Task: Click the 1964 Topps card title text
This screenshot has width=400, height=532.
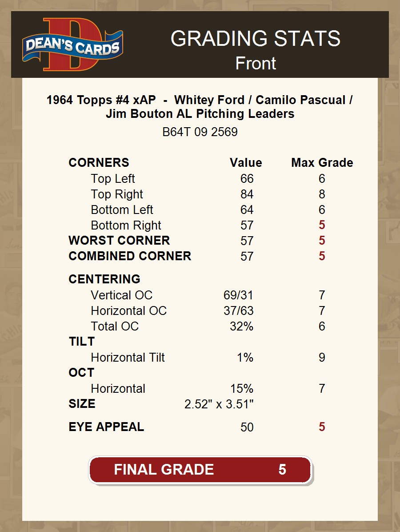Action: [200, 107]
